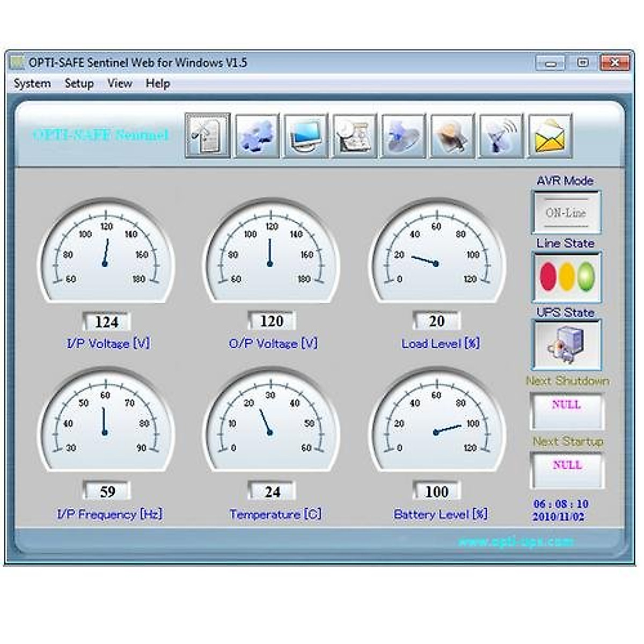The width and height of the screenshot is (644, 644).
Task: Open the computer monitor toolbar icon
Action: pyautogui.click(x=305, y=136)
